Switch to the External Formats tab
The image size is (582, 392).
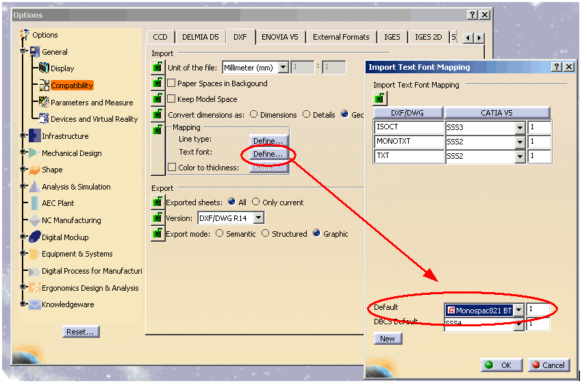coord(341,37)
